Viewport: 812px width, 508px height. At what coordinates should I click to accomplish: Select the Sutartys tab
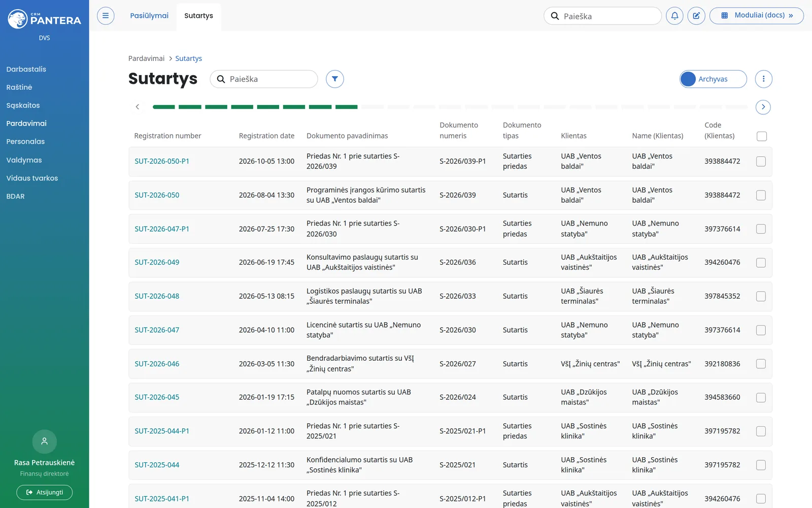coord(198,16)
